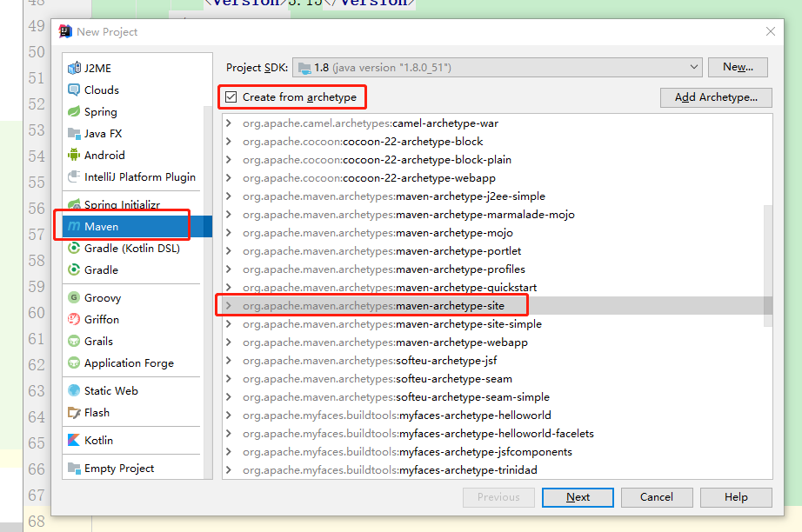Image resolution: width=802 pixels, height=532 pixels.
Task: Pick the Griffon project icon
Action: 74,319
